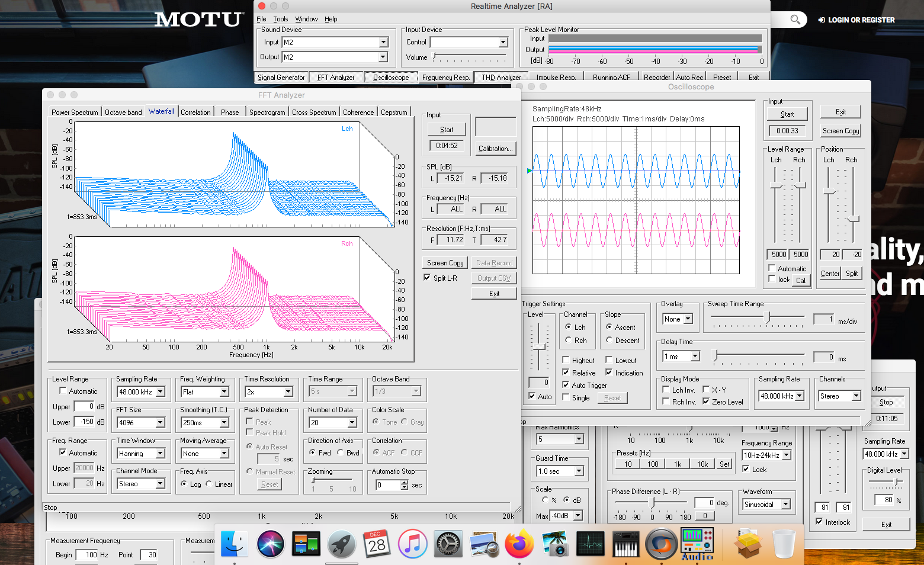
Task: Open Firefox from the dock
Action: [x=519, y=544]
